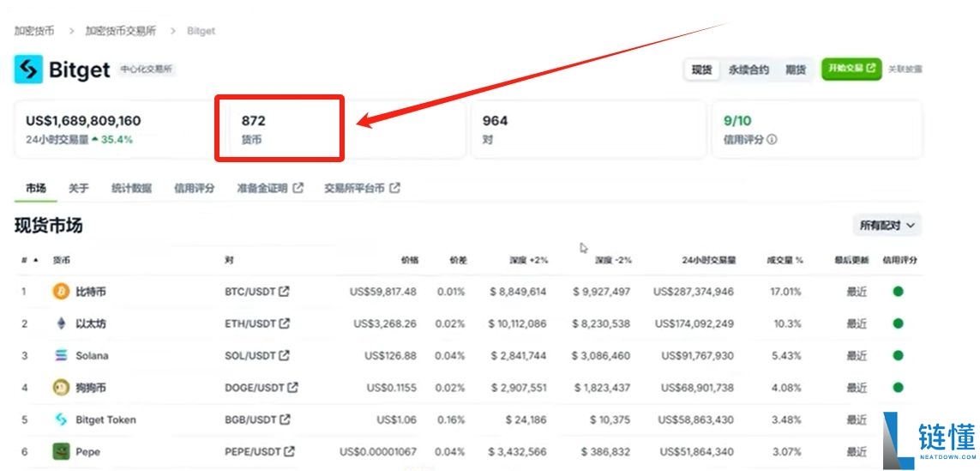Click the Ethereum coin icon
The width and height of the screenshot is (980, 471).
pyautogui.click(x=61, y=323)
